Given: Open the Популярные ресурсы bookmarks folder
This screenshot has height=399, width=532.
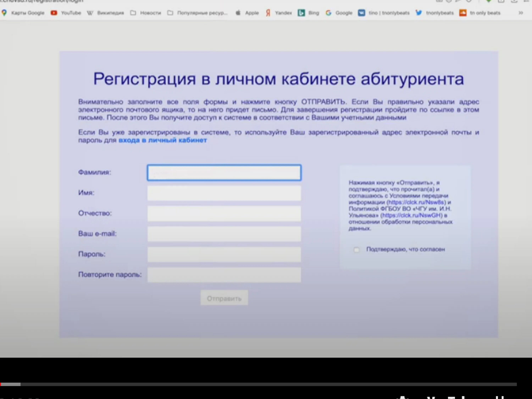Looking at the screenshot, I should click(197, 13).
